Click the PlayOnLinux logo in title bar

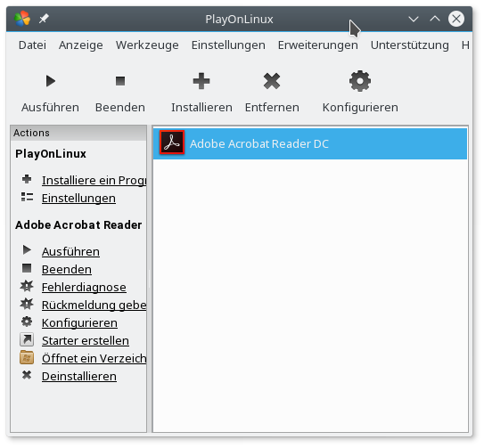tap(22, 19)
